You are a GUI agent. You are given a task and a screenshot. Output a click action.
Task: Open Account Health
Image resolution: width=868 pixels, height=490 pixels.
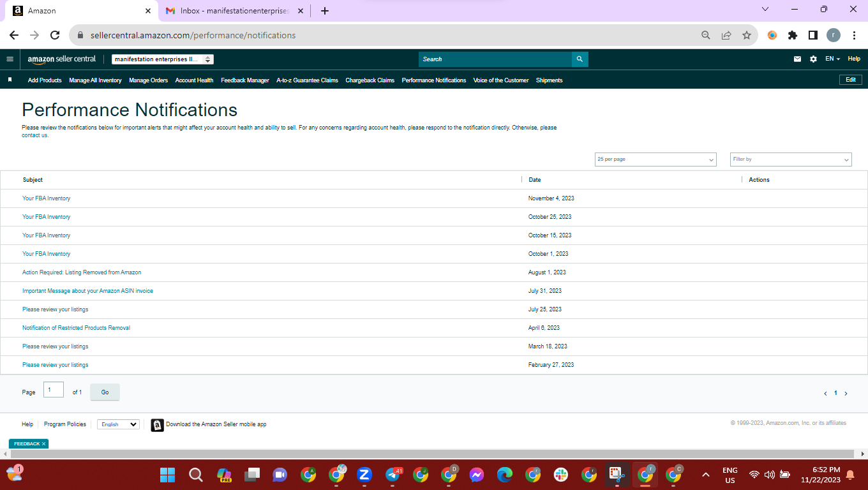[194, 80]
